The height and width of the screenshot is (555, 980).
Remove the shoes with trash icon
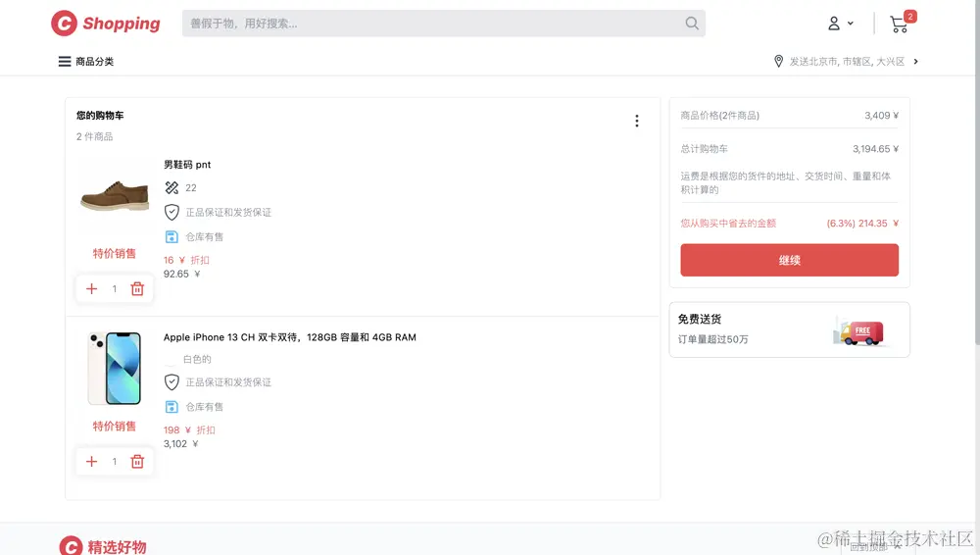coord(137,288)
